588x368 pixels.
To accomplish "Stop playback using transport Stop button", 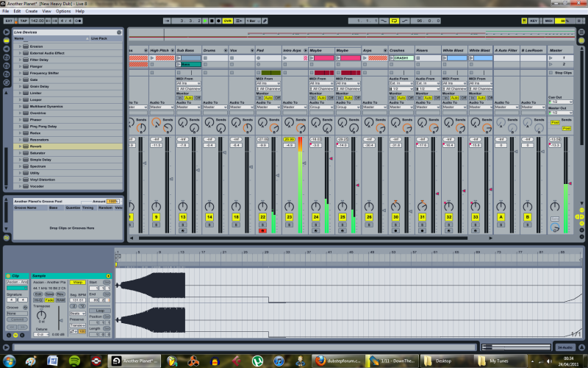I will (x=212, y=21).
